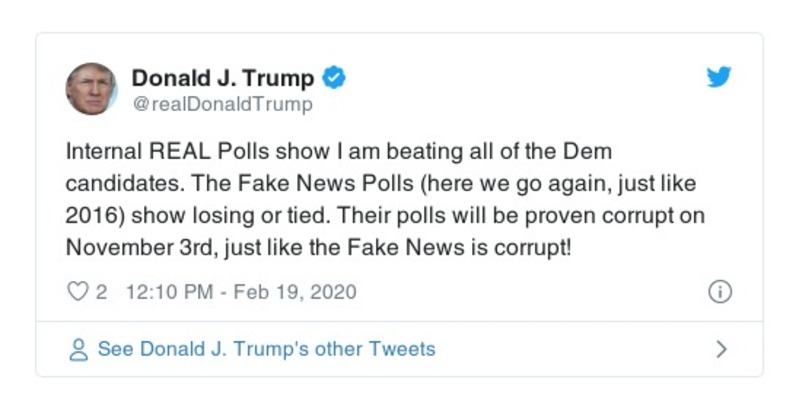Open the tweet info circle icon
The height and width of the screenshot is (414, 799).
[719, 292]
